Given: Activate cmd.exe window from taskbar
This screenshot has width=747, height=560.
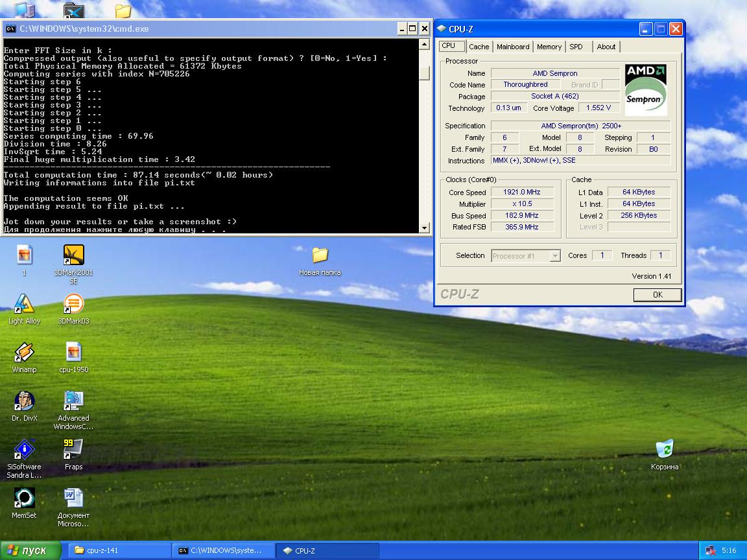Looking at the screenshot, I should click(x=224, y=550).
